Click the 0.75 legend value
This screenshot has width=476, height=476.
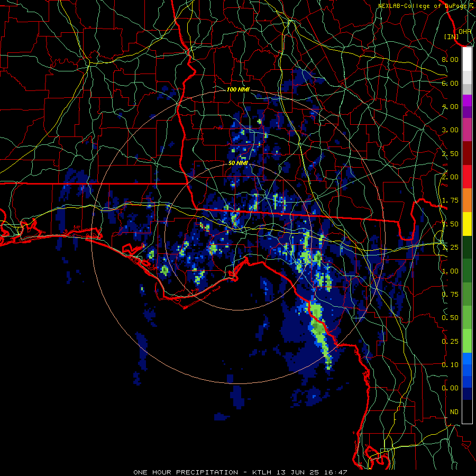coord(450,295)
